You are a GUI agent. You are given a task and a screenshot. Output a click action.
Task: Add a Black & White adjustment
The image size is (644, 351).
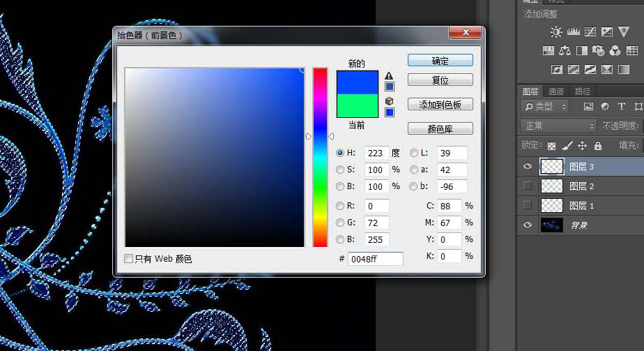tap(581, 50)
